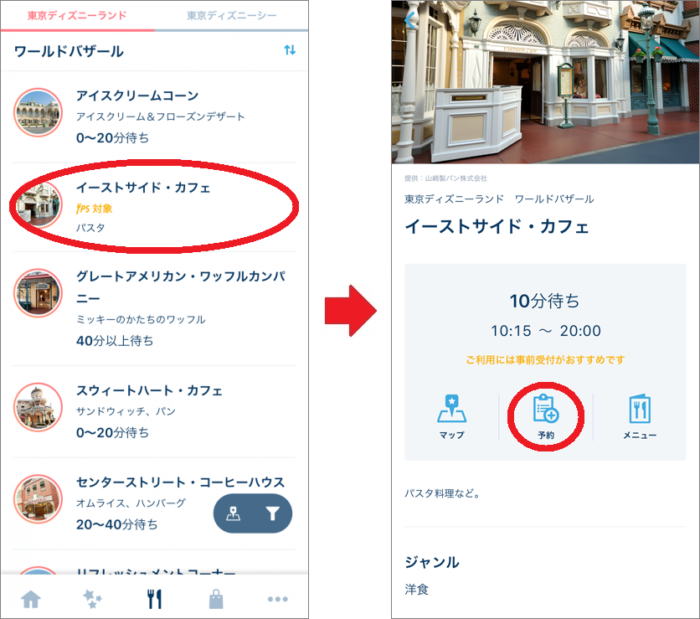Go back using the top-left arrow

click(x=412, y=18)
